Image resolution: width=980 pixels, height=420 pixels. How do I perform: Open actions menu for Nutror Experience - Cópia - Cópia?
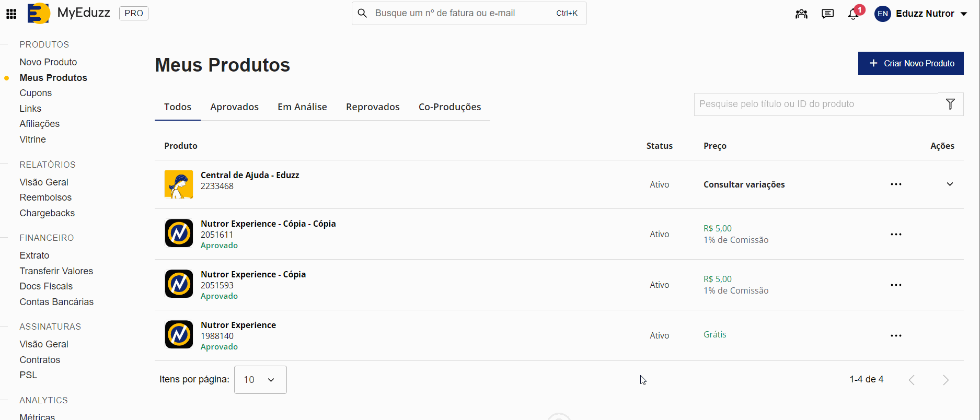896,235
